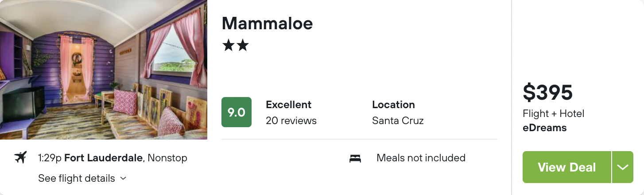
Task: Select the Santa Cruz location text
Action: click(x=398, y=121)
